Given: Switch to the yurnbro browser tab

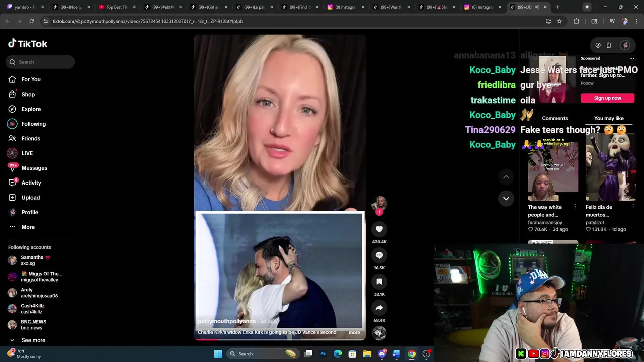Looking at the screenshot, I should pos(25,7).
